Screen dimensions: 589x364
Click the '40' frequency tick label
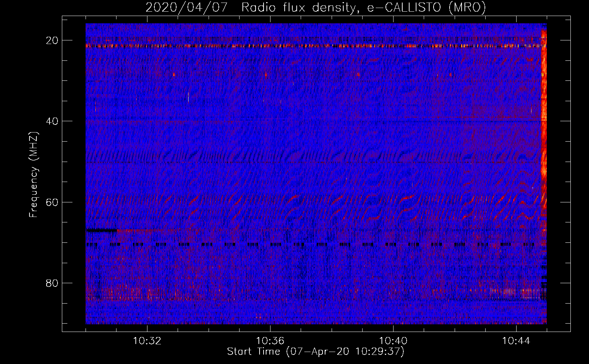tap(52, 121)
